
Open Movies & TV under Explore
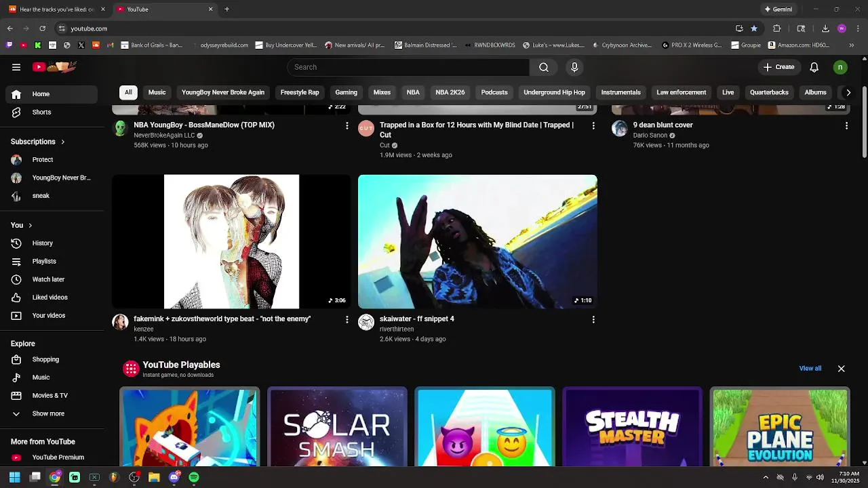point(52,395)
